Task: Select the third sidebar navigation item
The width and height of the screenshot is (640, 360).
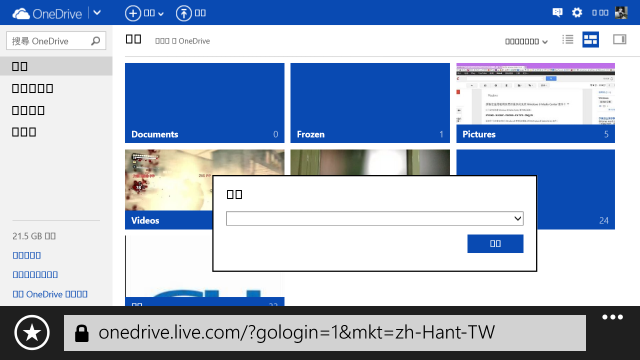Action: pos(28,110)
